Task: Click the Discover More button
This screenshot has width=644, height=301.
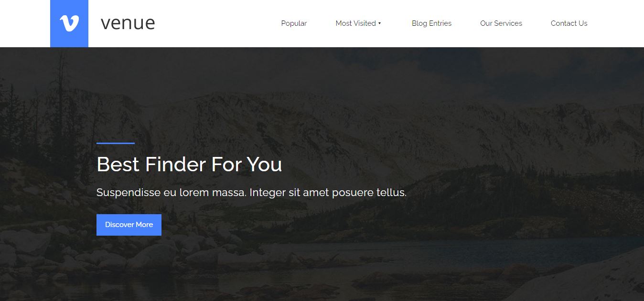Action: tap(129, 225)
